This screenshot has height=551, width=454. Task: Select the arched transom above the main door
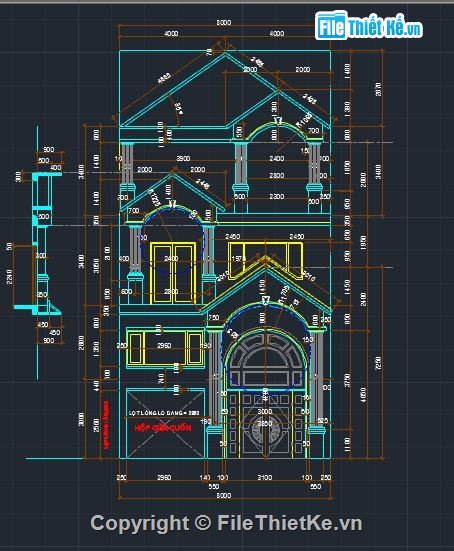point(265,358)
